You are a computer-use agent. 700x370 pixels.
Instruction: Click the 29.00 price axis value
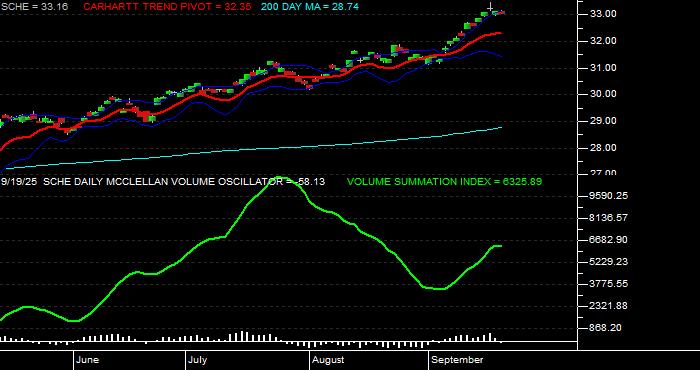point(604,121)
